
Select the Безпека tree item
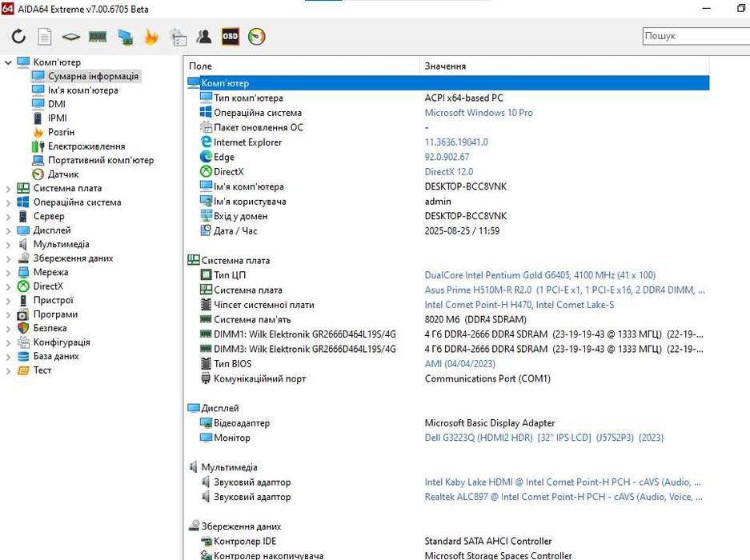50,328
